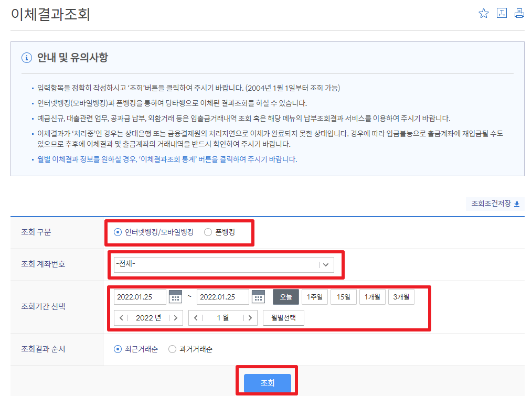Click the star favorite icon
The image size is (532, 396).
483,14
